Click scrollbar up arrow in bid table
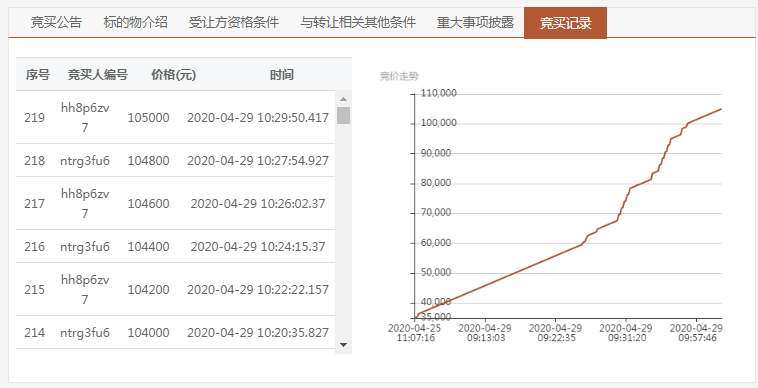Image resolution: width=758 pixels, height=388 pixels. [343, 99]
